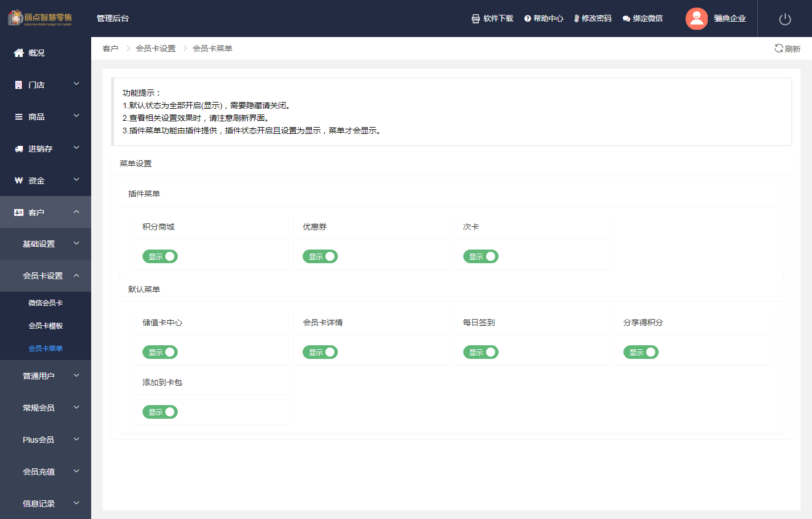This screenshot has height=519, width=812.
Task: Click the 帮助中心 question mark icon
Action: pyautogui.click(x=528, y=19)
